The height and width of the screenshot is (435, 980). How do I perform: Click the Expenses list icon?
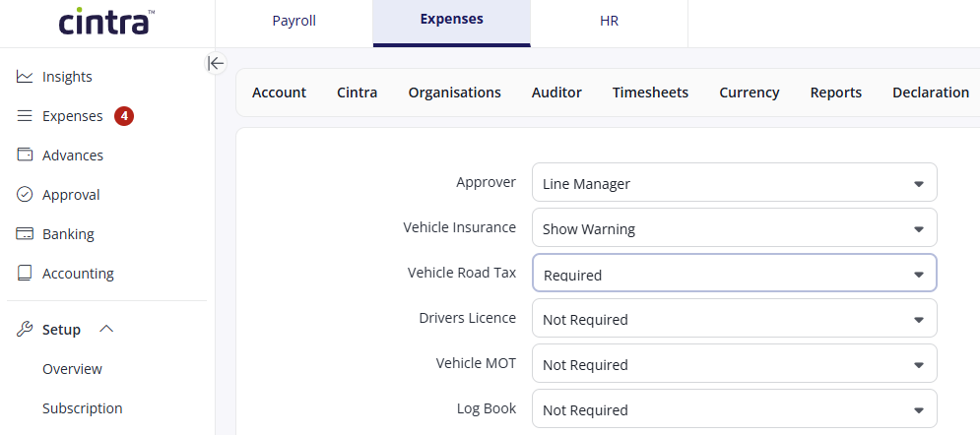[x=25, y=116]
